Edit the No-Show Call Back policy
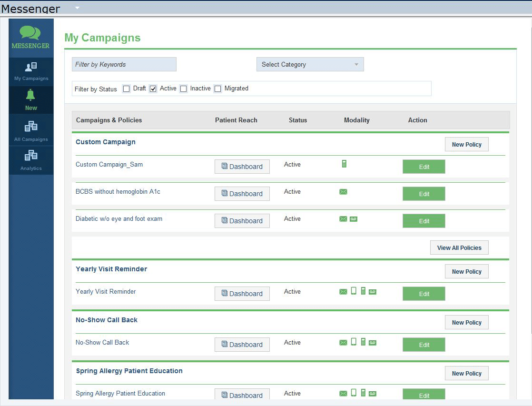This screenshot has height=406, width=532. coord(424,345)
